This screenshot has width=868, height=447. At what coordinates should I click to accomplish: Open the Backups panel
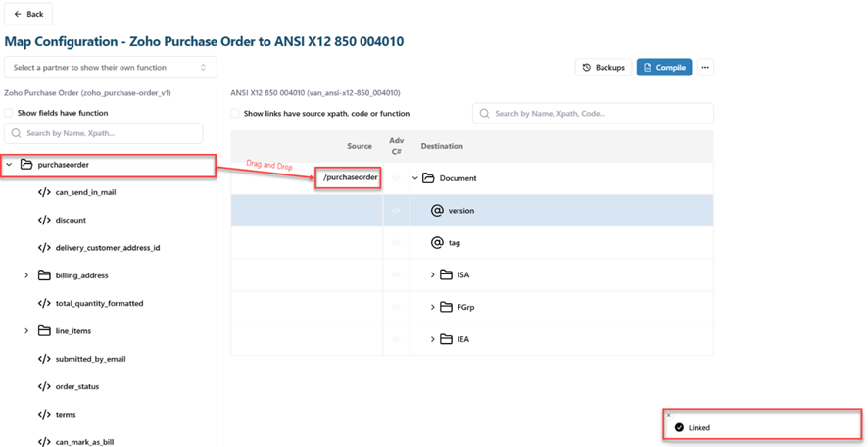[603, 67]
